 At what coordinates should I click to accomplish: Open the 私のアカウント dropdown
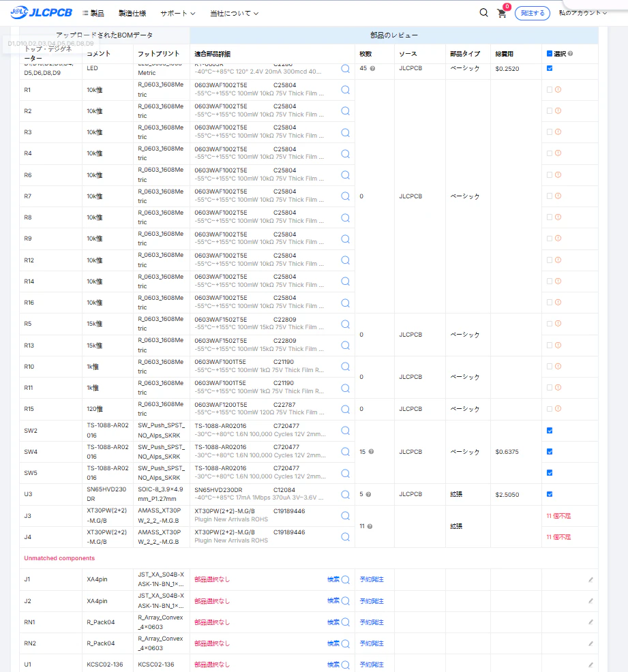pyautogui.click(x=582, y=13)
